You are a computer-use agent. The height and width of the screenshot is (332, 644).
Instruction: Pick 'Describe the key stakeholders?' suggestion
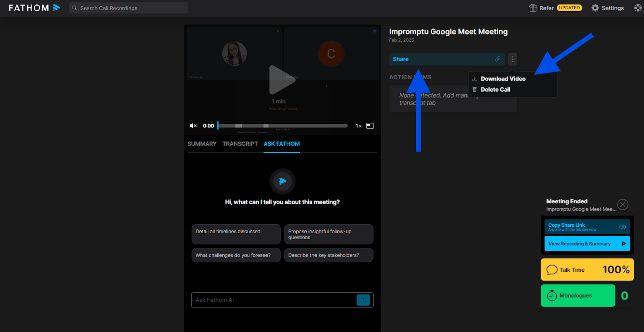click(x=329, y=255)
